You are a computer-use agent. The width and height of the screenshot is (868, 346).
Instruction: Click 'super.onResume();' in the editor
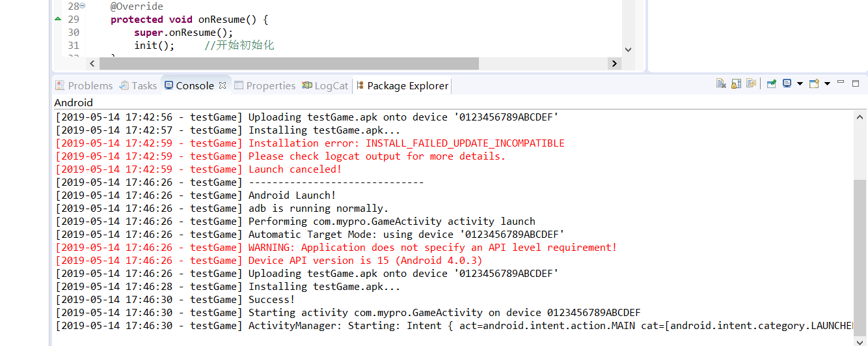coord(183,33)
